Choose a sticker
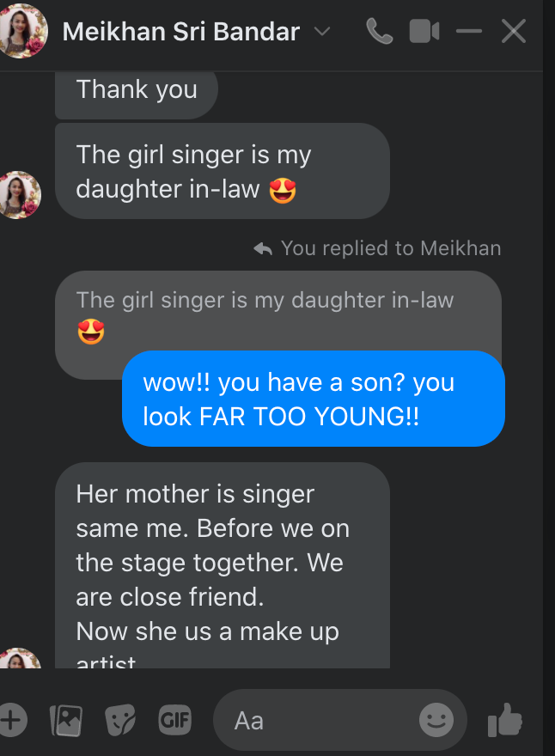555x756 pixels. click(x=120, y=720)
